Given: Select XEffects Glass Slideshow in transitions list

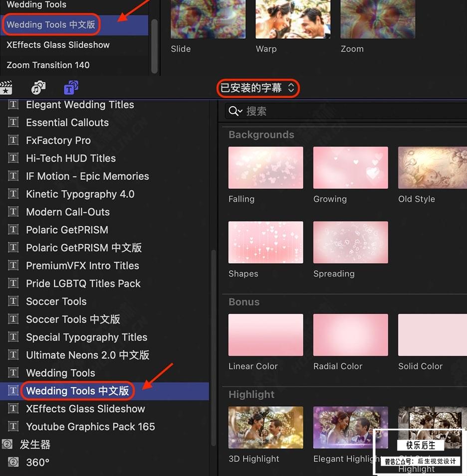Looking at the screenshot, I should pos(58,45).
